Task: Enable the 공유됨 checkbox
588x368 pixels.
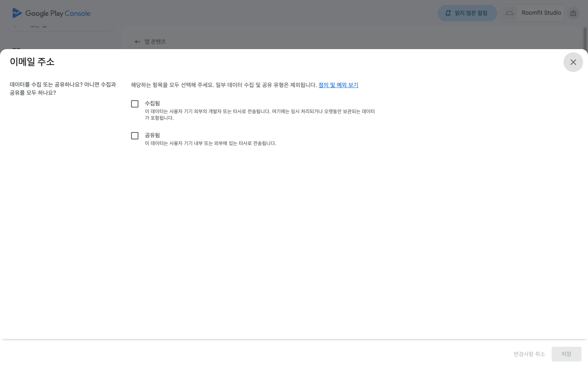Action: click(135, 136)
